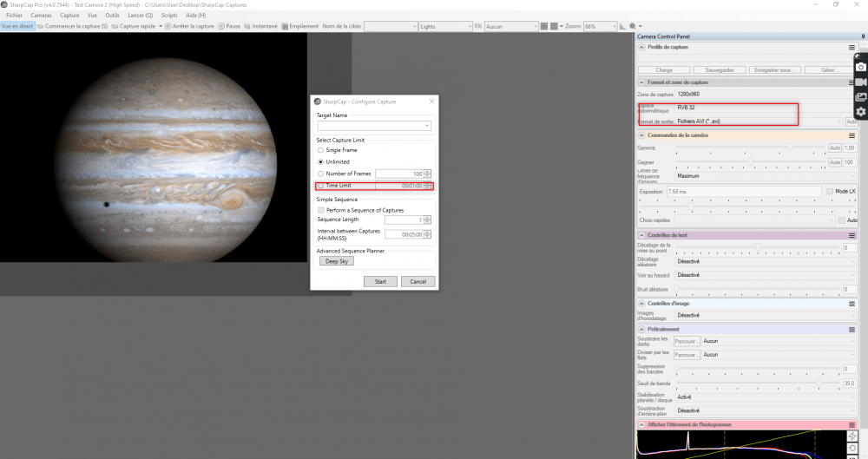Close the Configure Capture dialog with X
This screenshot has height=459, width=868.
pyautogui.click(x=431, y=102)
